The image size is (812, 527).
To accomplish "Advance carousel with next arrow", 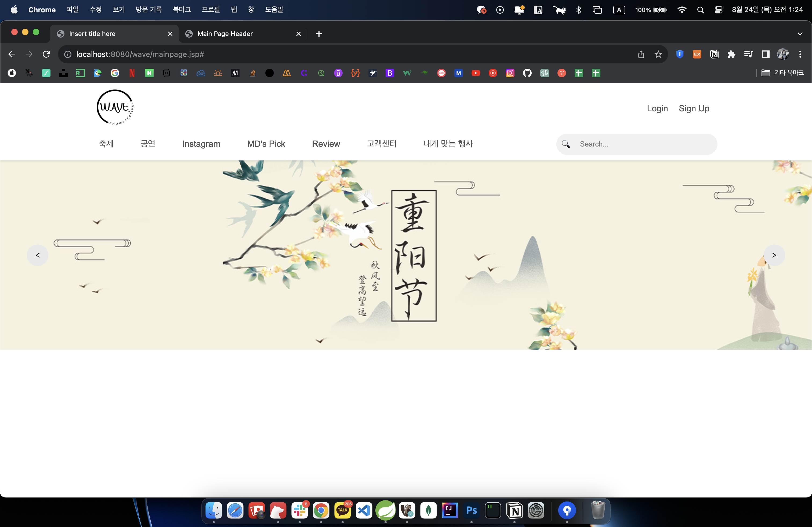I will click(774, 255).
